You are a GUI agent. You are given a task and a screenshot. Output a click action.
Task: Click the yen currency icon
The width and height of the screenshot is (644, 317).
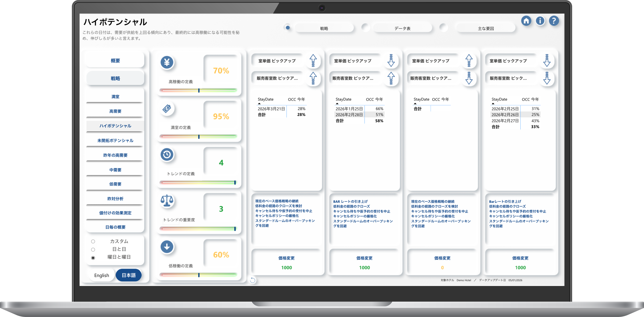[167, 62]
